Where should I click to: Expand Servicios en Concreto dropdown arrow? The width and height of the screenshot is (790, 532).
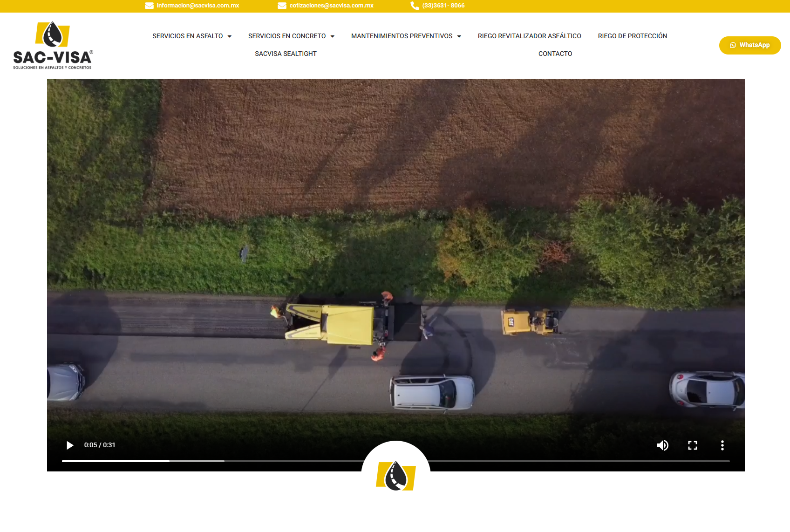[333, 36]
